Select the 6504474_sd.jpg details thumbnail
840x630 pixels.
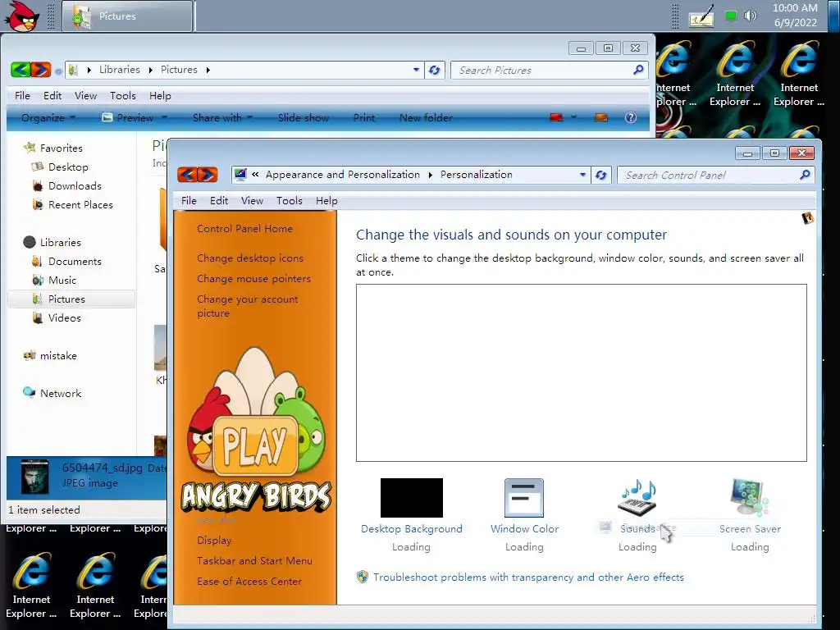[34, 477]
